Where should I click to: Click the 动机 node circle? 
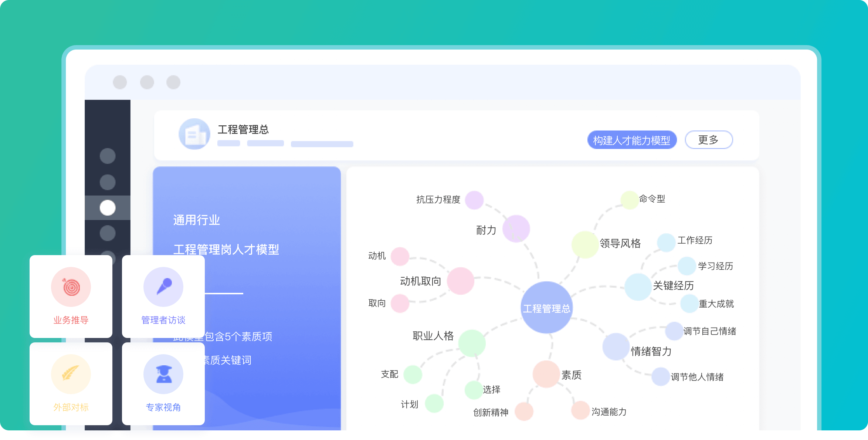[x=400, y=256]
